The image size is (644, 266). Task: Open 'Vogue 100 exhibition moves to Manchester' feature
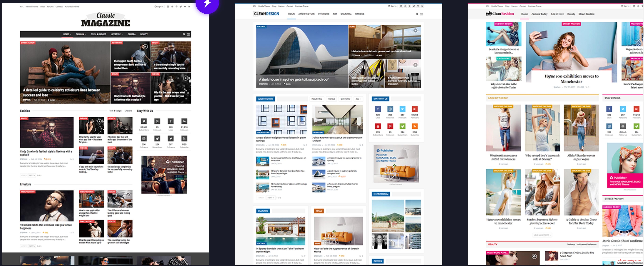pos(571,79)
